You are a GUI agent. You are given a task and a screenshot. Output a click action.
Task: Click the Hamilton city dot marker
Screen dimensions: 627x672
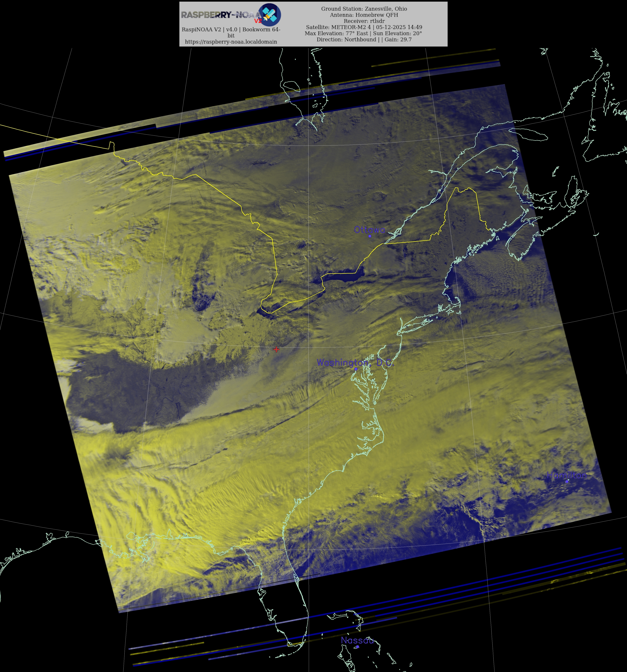567,481
